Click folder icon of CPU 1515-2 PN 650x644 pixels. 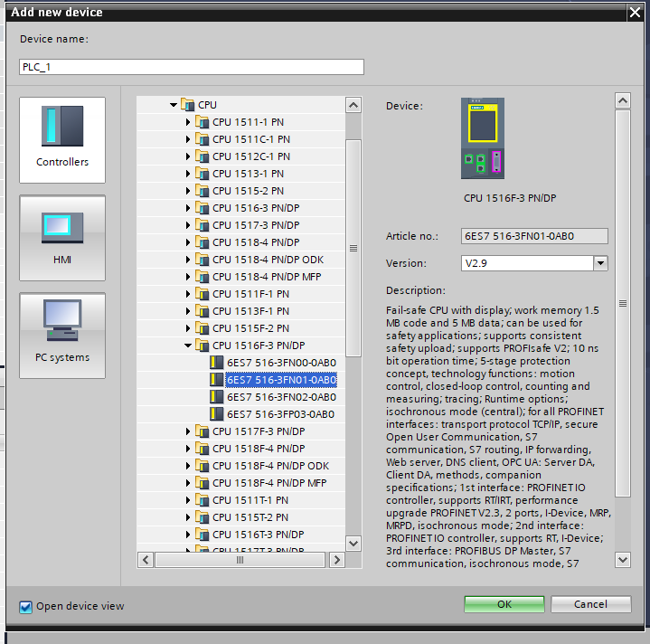coord(203,191)
